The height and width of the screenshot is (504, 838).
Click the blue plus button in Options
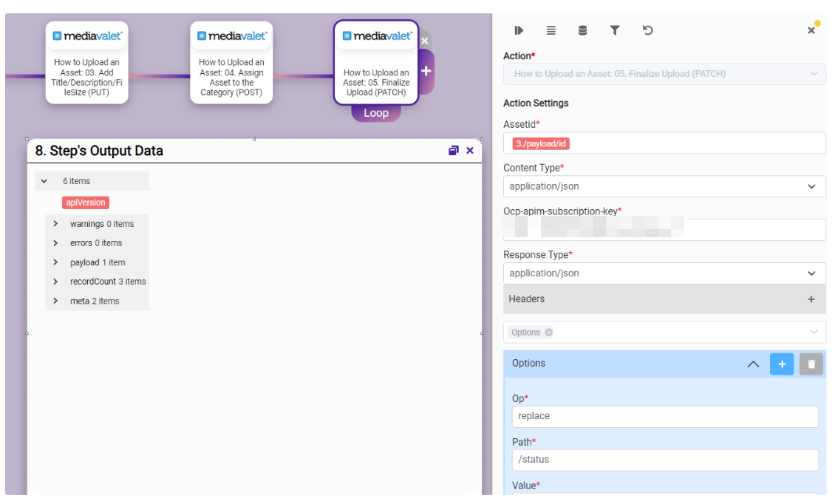[x=781, y=364]
